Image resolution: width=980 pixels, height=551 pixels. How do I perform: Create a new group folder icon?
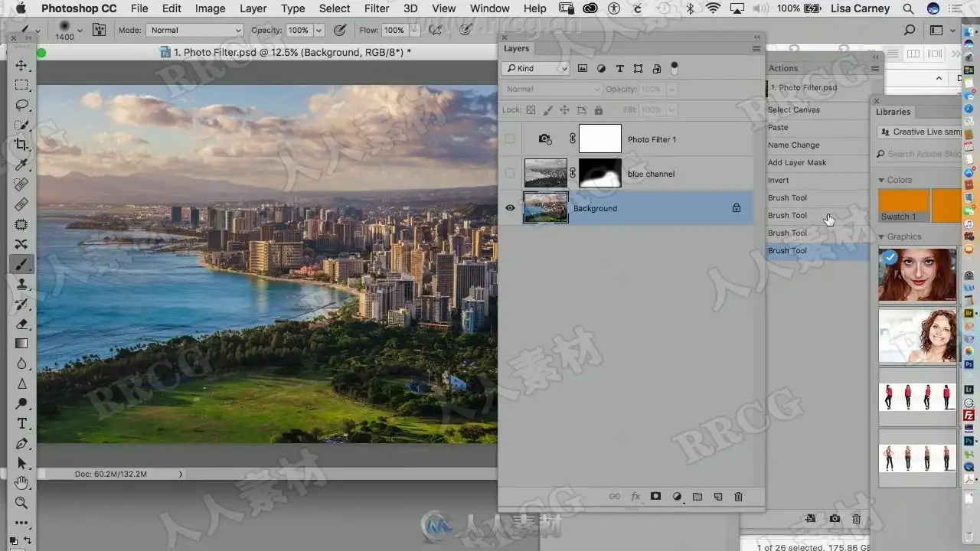point(697,497)
